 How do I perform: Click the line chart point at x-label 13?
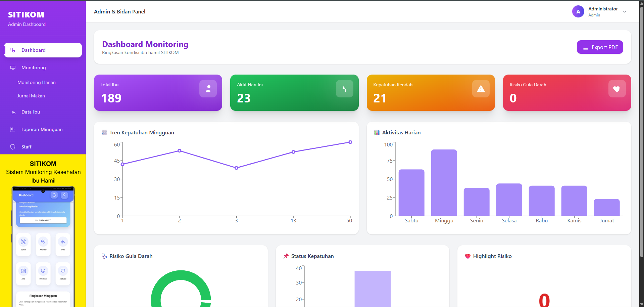pos(293,152)
